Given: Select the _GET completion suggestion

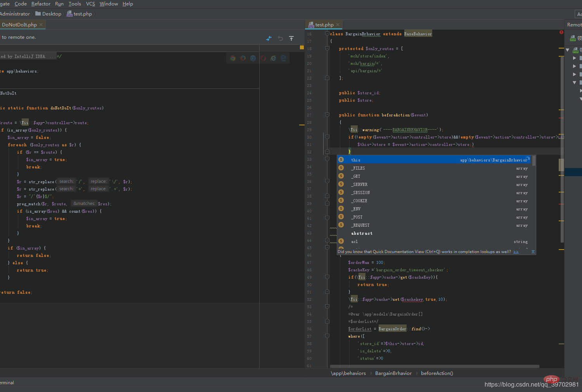Looking at the screenshot, I should [434, 176].
